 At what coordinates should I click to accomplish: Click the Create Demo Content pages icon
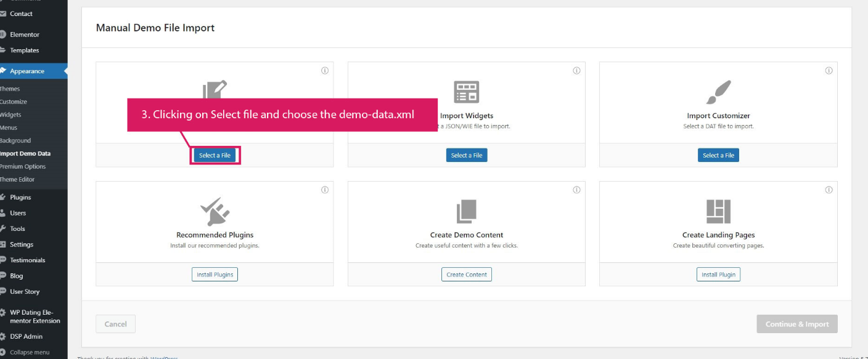point(467,211)
